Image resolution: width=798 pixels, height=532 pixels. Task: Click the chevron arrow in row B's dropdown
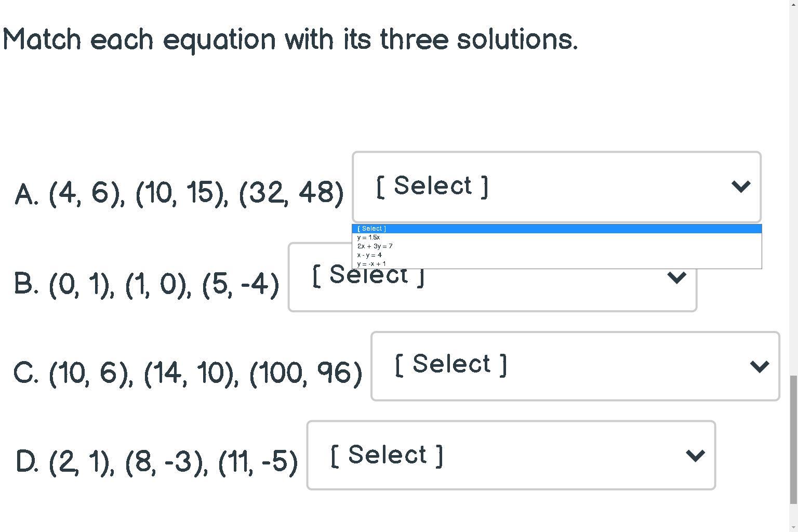tap(676, 278)
